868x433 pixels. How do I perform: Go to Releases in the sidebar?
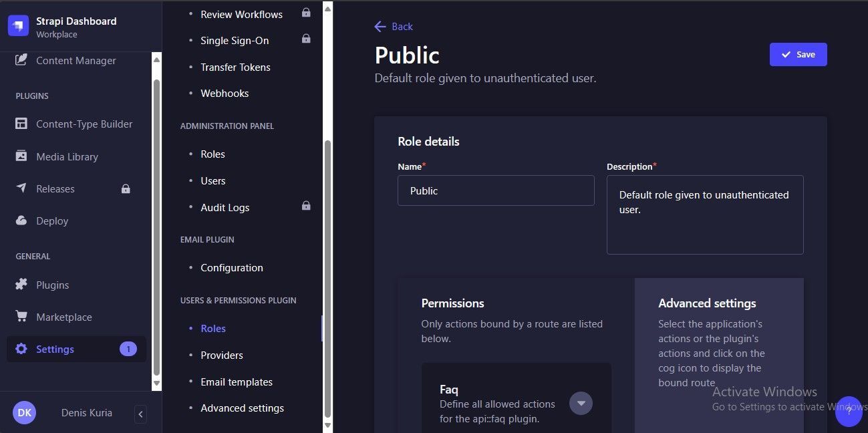[x=55, y=189]
